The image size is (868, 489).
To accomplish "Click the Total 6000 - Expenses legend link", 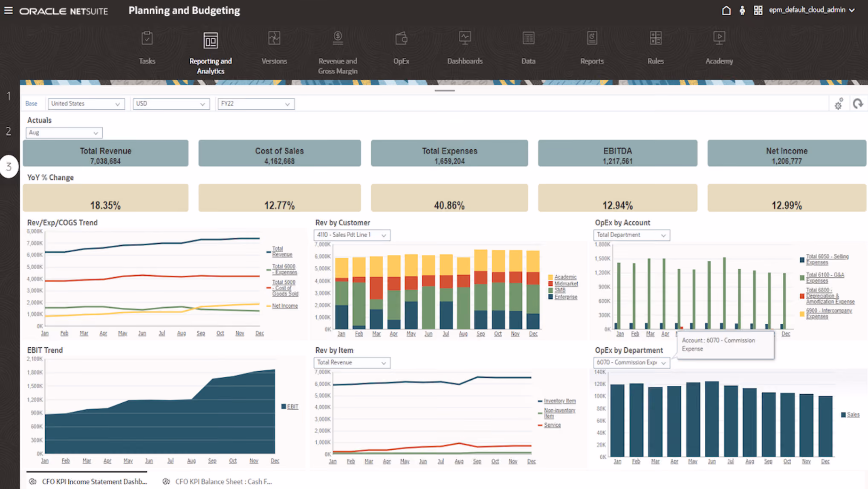I will (284, 269).
